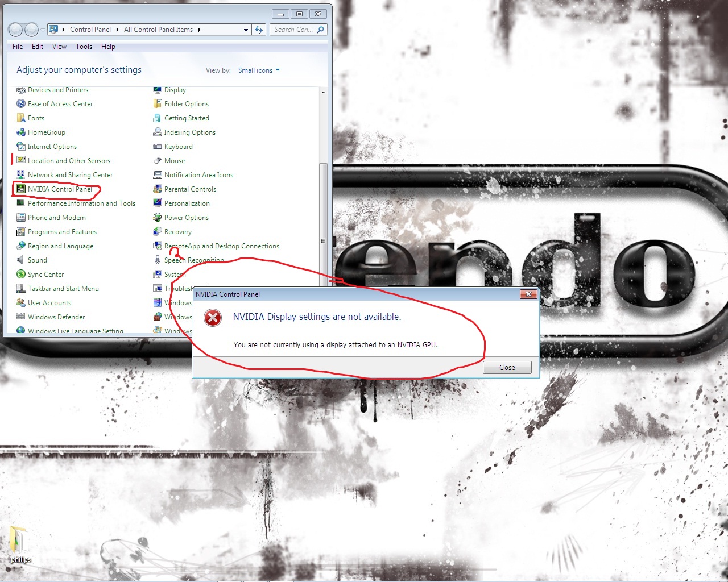Open the View by Small icons dropdown

[x=259, y=70]
